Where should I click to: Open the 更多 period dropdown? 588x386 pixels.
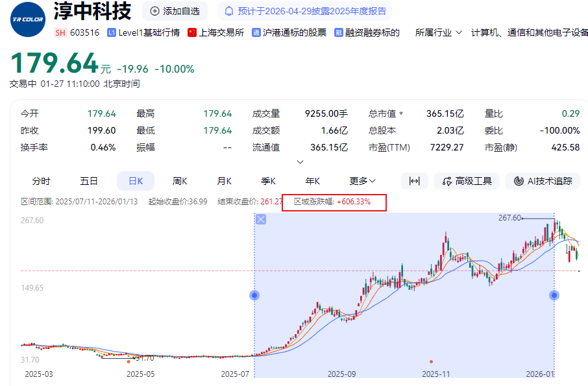click(x=362, y=181)
